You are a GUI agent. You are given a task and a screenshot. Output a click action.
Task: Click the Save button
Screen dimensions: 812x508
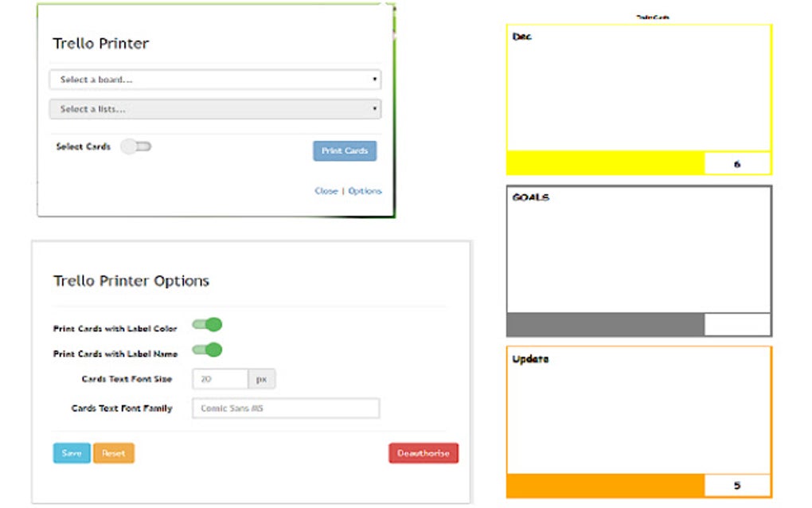(71, 453)
